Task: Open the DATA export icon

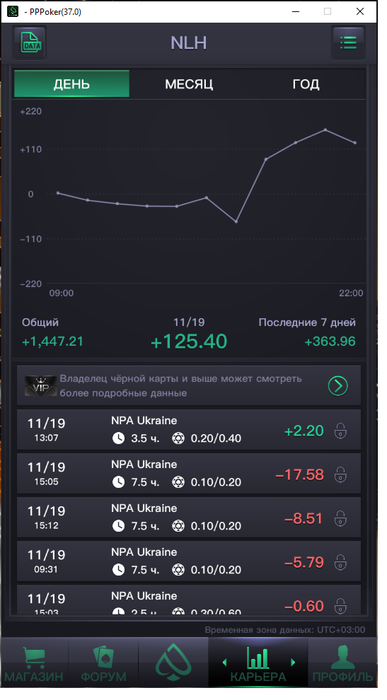Action: (30, 43)
